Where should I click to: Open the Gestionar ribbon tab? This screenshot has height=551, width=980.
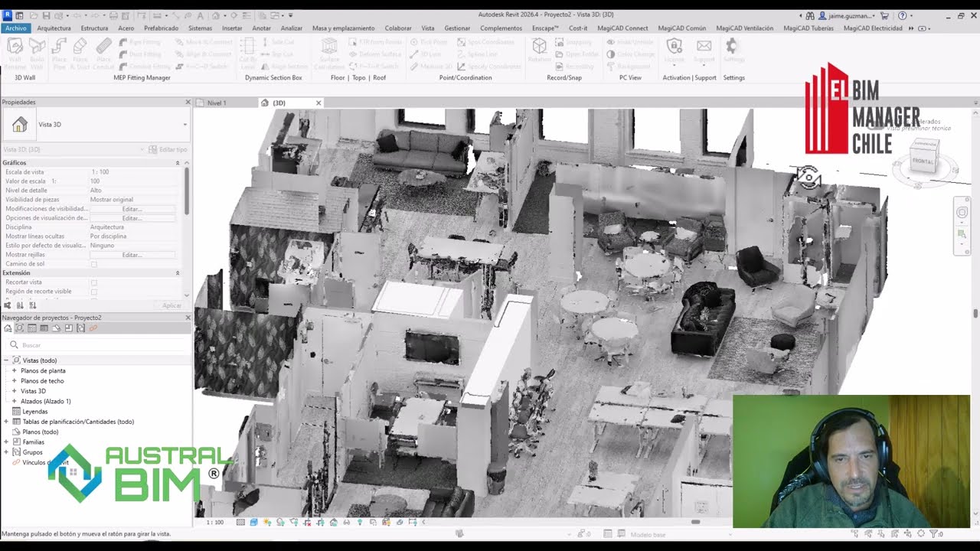pyautogui.click(x=457, y=28)
